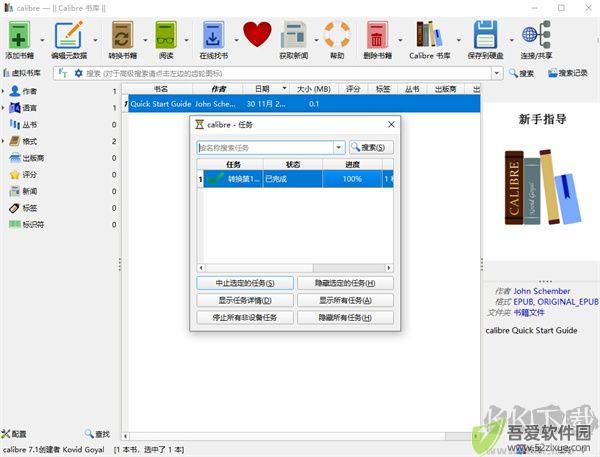
Task: Select Rating (评分) star category
Action: point(29,175)
